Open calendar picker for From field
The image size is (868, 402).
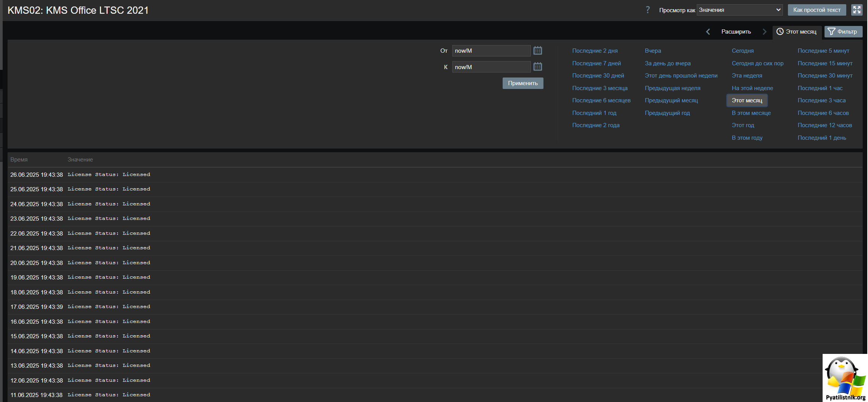538,50
